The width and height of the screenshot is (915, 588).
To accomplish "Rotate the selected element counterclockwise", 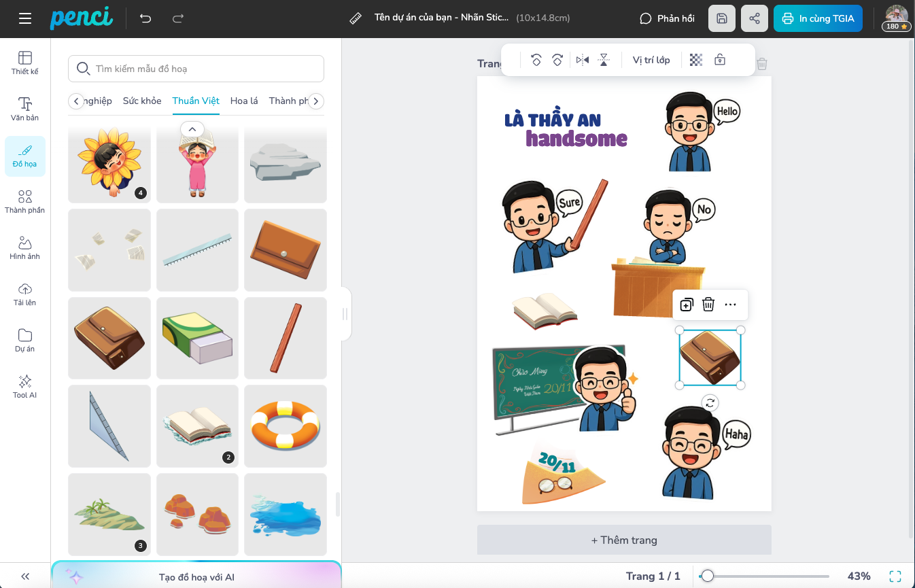I will (x=536, y=60).
